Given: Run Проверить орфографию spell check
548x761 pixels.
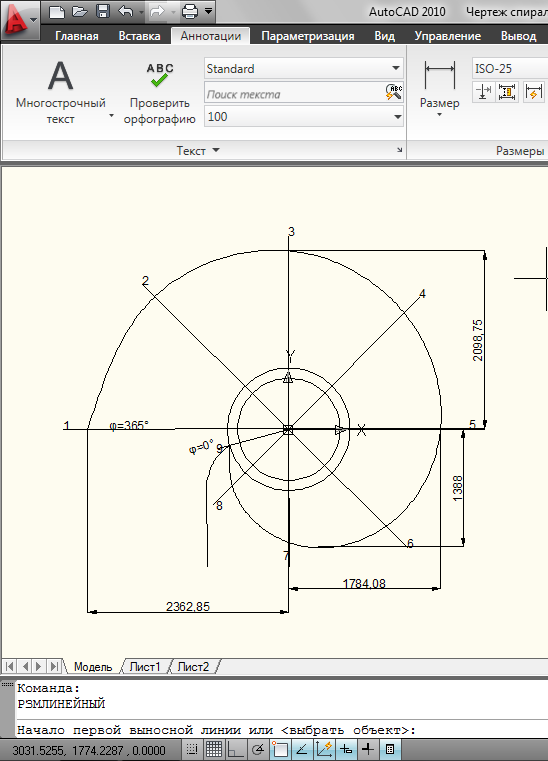Looking at the screenshot, I should pyautogui.click(x=159, y=92).
